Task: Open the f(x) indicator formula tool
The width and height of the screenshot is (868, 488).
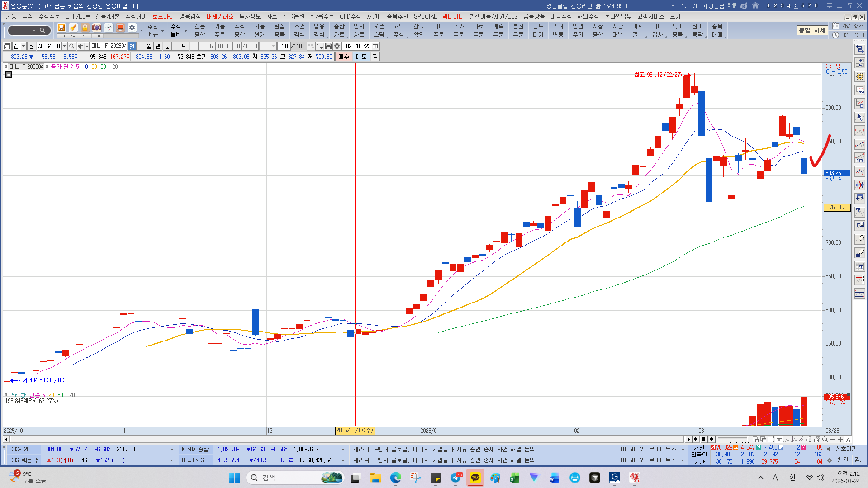Action: tap(860, 90)
